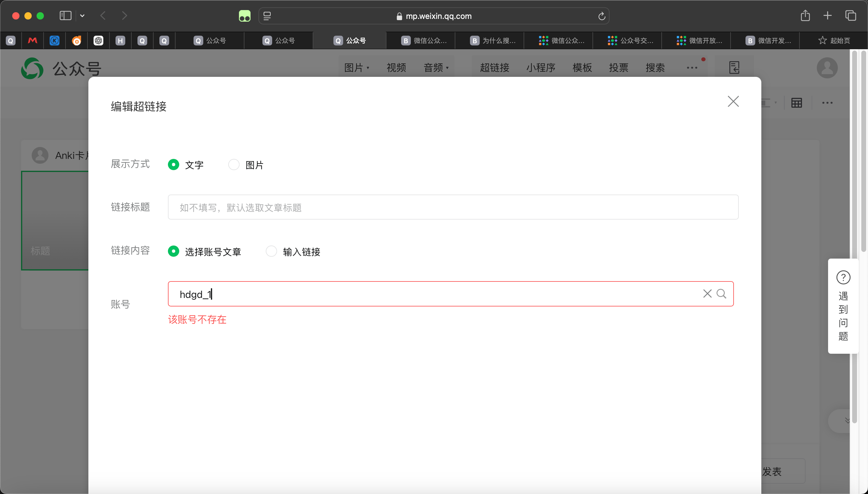Click 小程序 in the editor toolbar
This screenshot has width=868, height=494.
541,67
